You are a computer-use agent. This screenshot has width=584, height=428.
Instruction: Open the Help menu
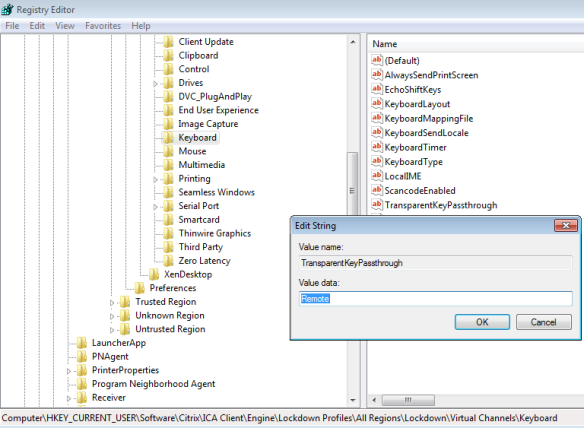click(141, 26)
